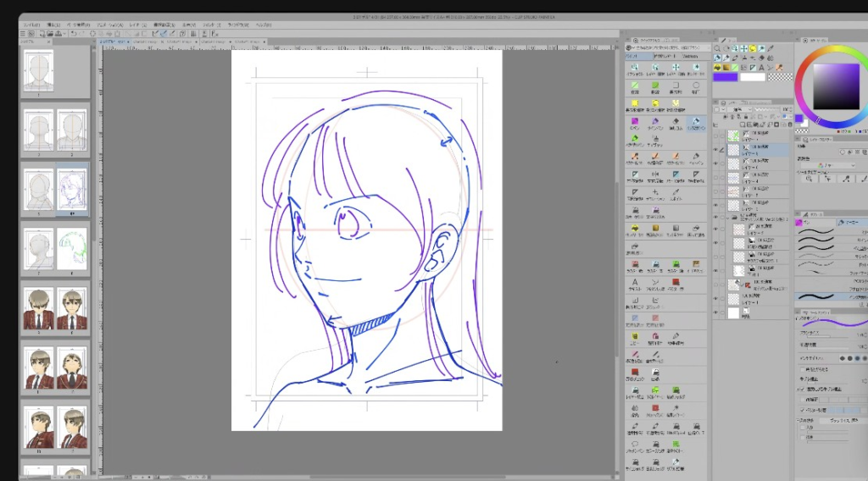The height and width of the screenshot is (481, 868).
Task: Select the Auto select magic wand tool
Action: 762,48
